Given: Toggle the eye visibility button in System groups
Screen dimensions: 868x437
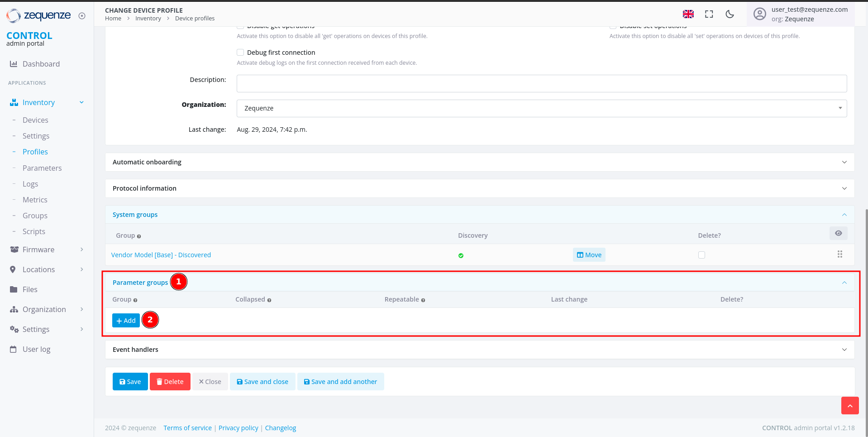Looking at the screenshot, I should click(x=838, y=233).
